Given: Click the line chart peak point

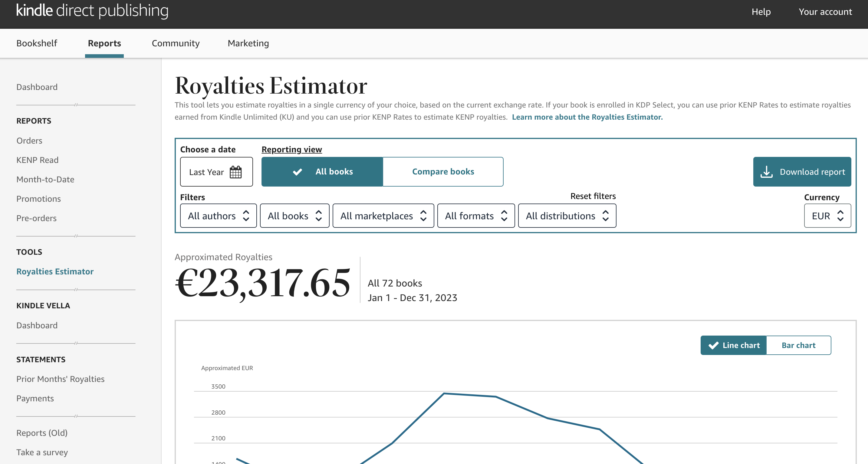Looking at the screenshot, I should pyautogui.click(x=444, y=393).
